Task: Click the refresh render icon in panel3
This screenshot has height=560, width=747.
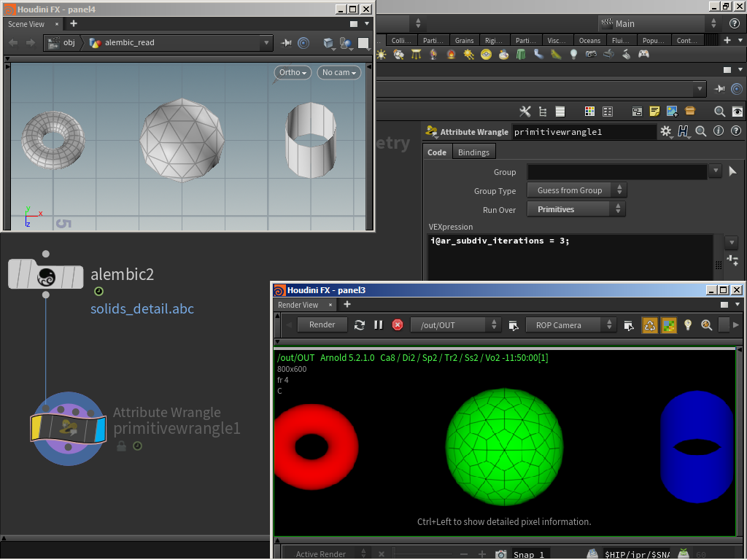Action: point(360,324)
